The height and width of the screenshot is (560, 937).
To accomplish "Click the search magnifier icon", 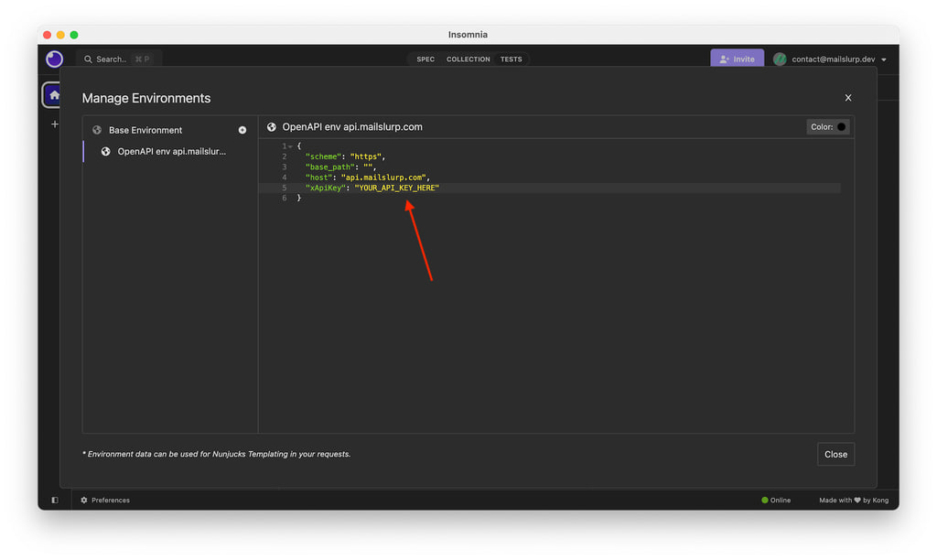I will tap(88, 59).
